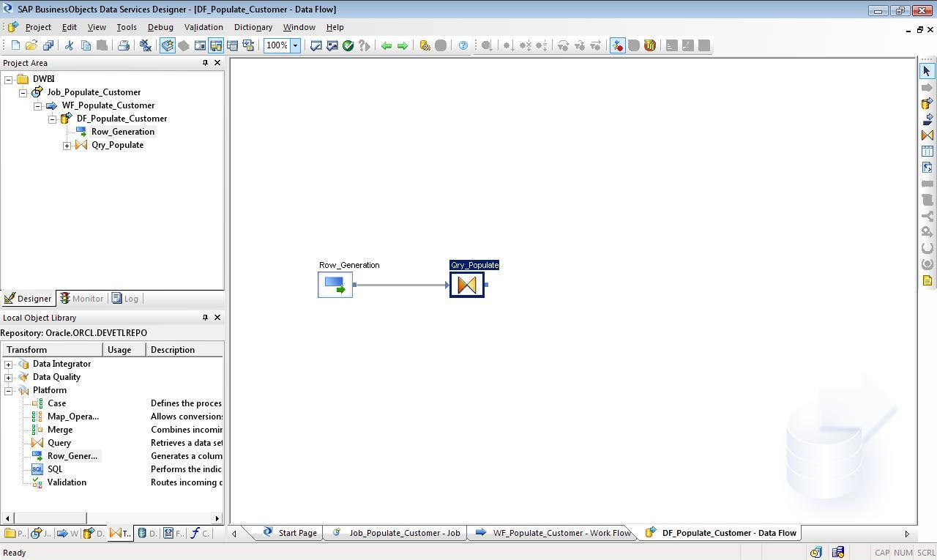Open the zoom percentage dropdown arrow
Viewport: 937px width, 560px height.
[x=296, y=45]
